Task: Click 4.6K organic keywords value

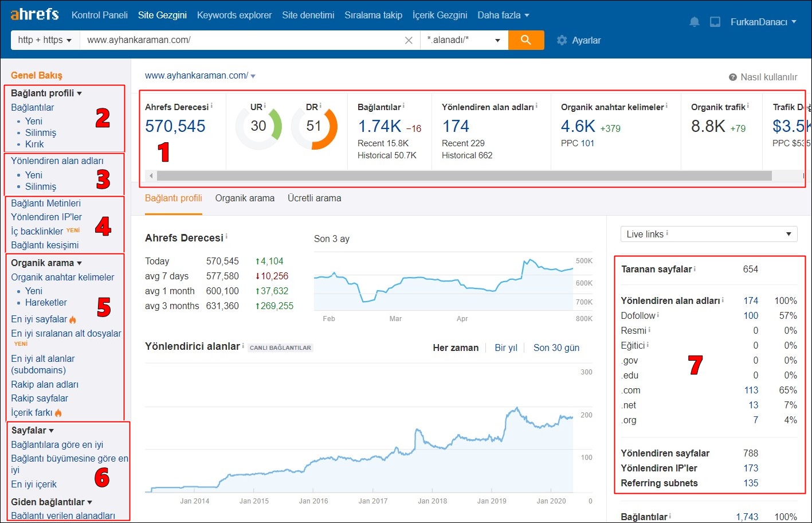Action: pos(578,126)
